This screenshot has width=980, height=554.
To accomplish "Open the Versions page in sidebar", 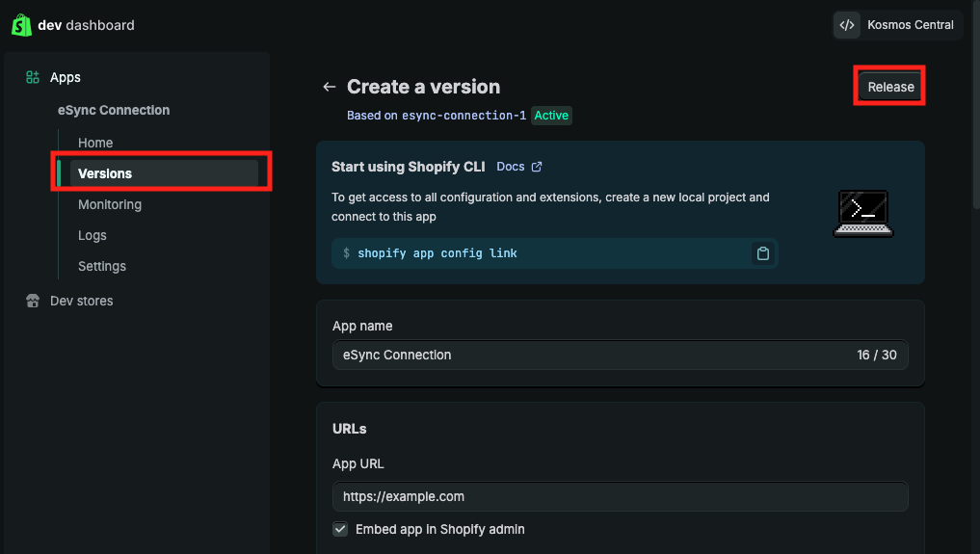I will tap(105, 173).
